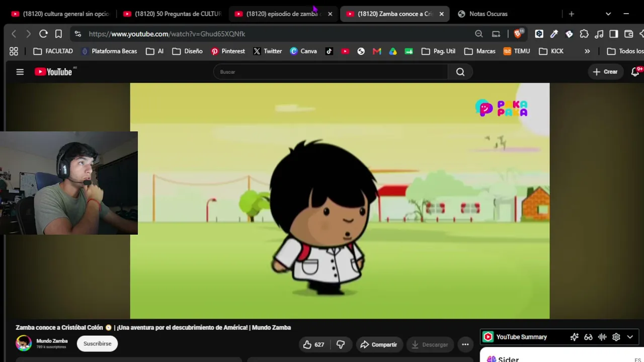
Task: Toggle the browser sidebar panel icon
Action: click(x=614, y=34)
